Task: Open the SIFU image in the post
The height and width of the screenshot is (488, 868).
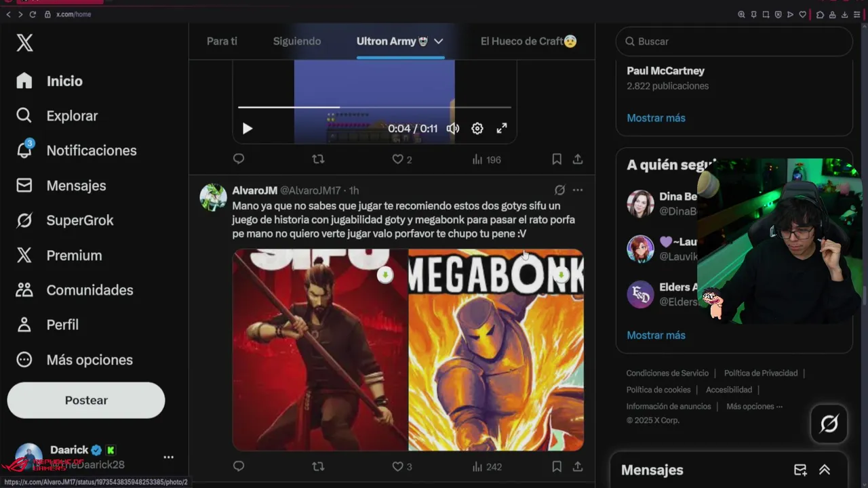Action: point(320,350)
